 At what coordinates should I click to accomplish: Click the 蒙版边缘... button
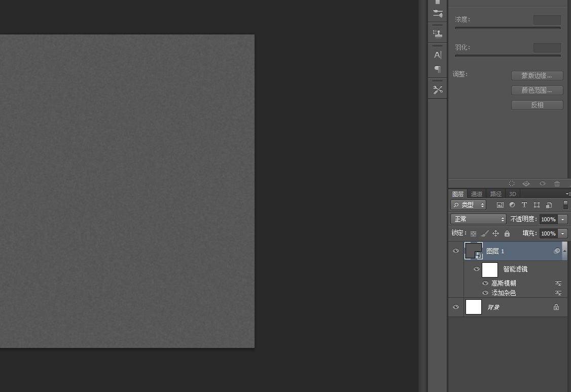(x=537, y=75)
